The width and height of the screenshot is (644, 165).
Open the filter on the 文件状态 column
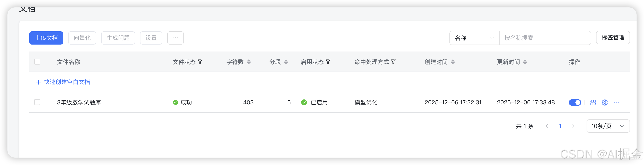200,62
